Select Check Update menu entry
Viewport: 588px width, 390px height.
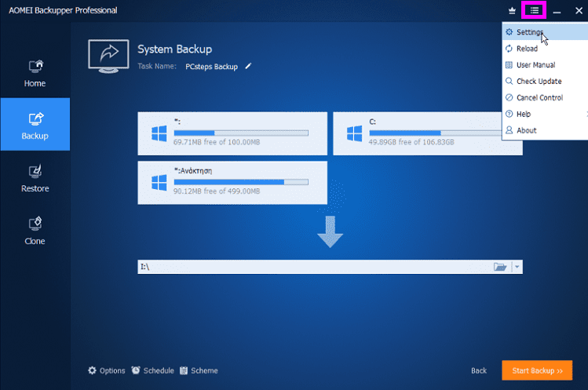(545, 81)
